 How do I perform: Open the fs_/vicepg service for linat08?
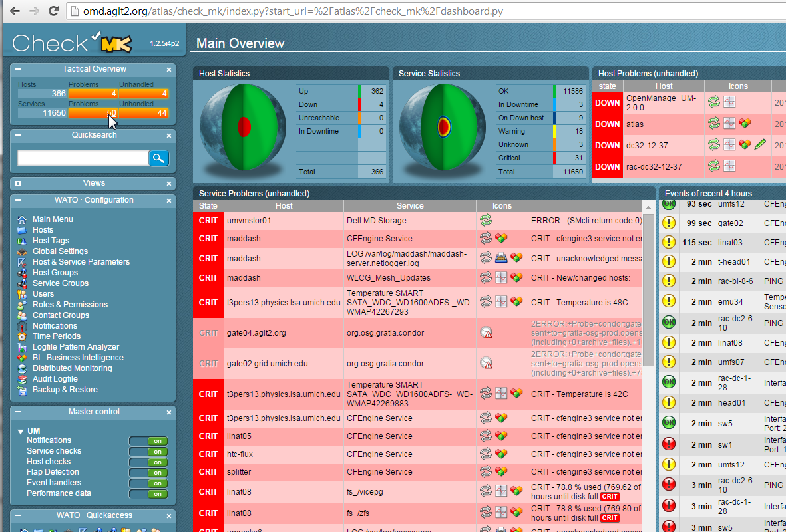(x=365, y=492)
